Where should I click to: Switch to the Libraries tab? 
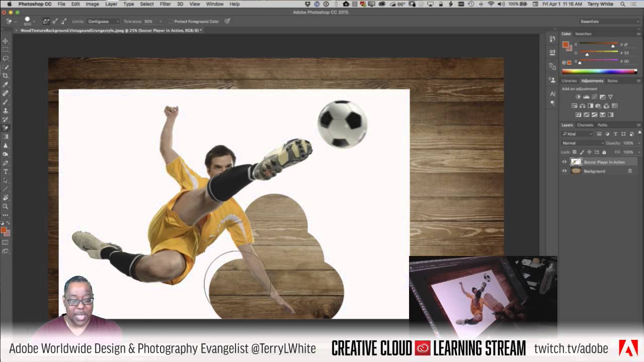pos(569,80)
